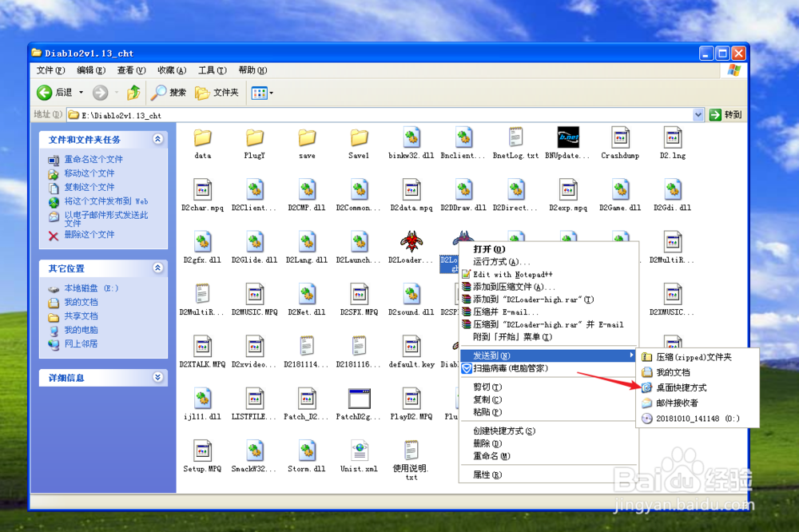Click the Back (后退) toolbar button

(54, 93)
